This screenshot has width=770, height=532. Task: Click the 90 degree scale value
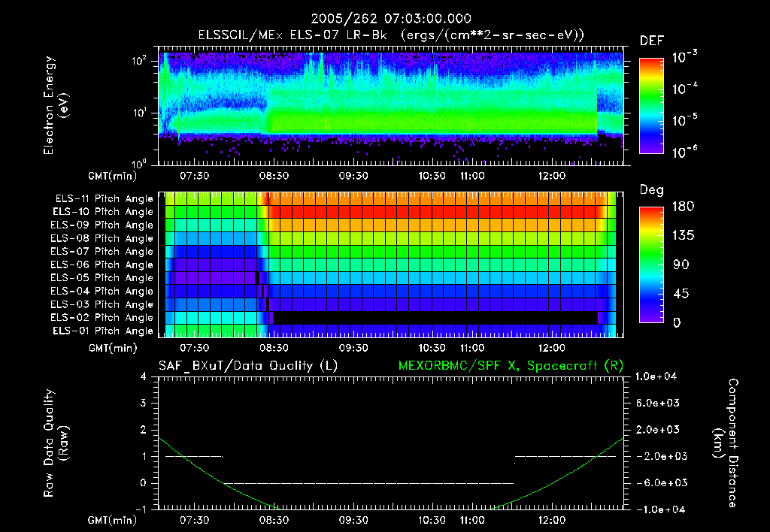[x=681, y=264]
